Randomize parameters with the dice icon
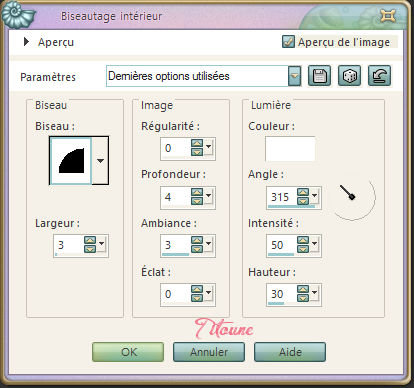Viewport: 414px width, 388px height. click(x=349, y=76)
